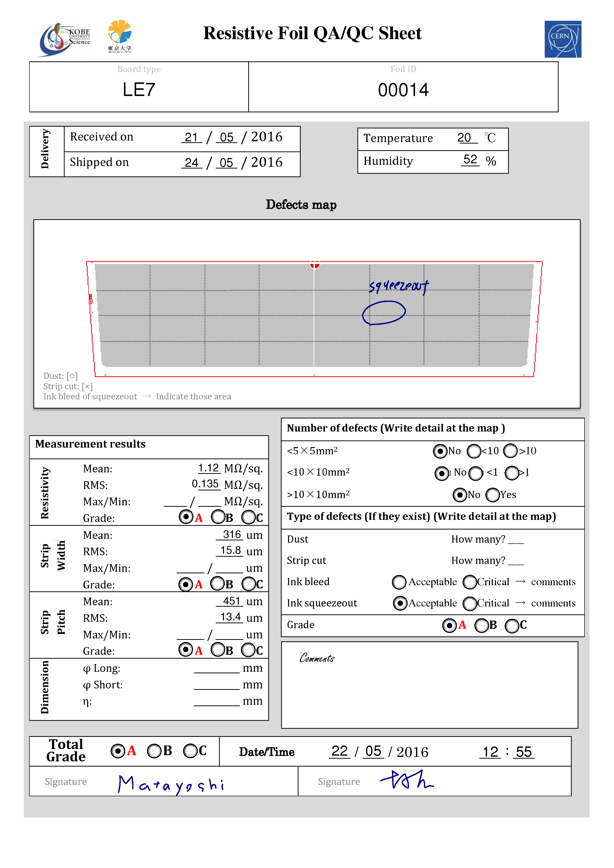Click the Defects map heading
Screen dimensions: 614x868
click(301, 205)
